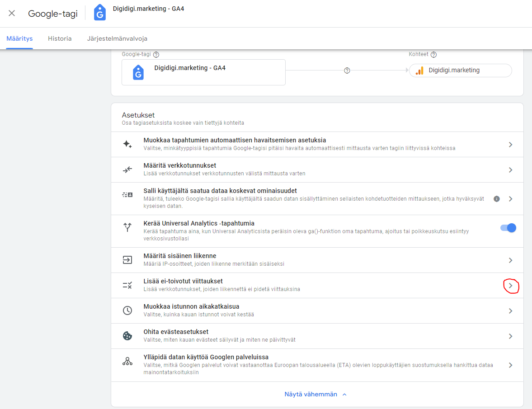Click the arrows icon beside Määritä verkkotunnukset

(127, 170)
